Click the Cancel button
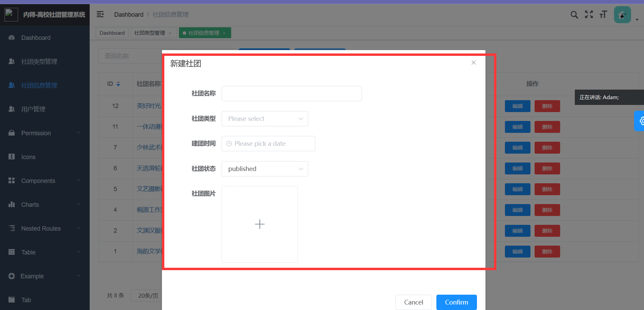The width and height of the screenshot is (644, 310). click(413, 302)
